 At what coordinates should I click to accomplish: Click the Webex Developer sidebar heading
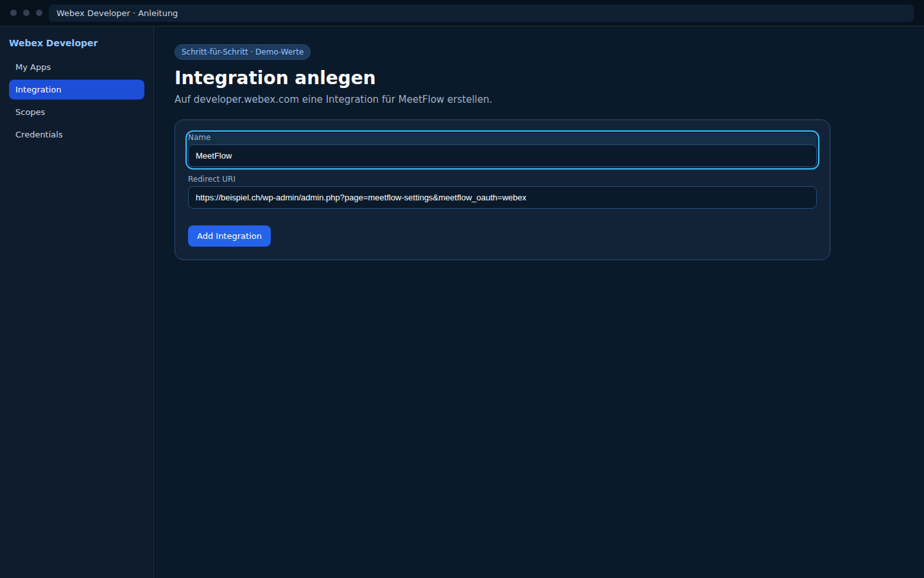(53, 43)
